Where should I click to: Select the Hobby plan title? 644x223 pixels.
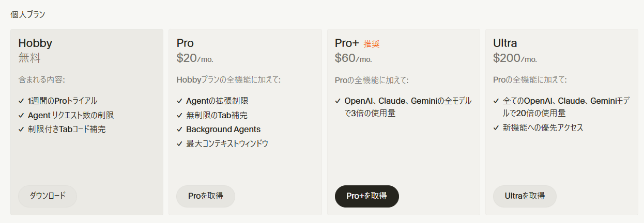(x=35, y=43)
